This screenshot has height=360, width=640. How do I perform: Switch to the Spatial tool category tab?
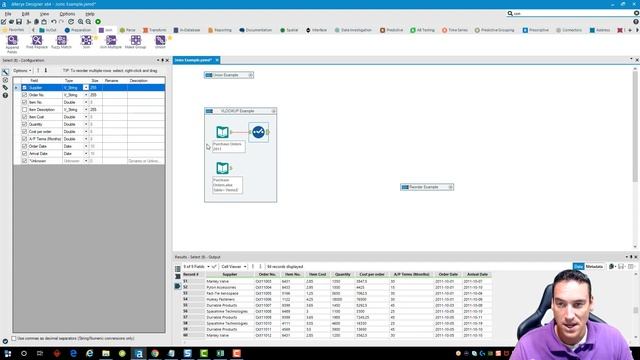[289, 30]
